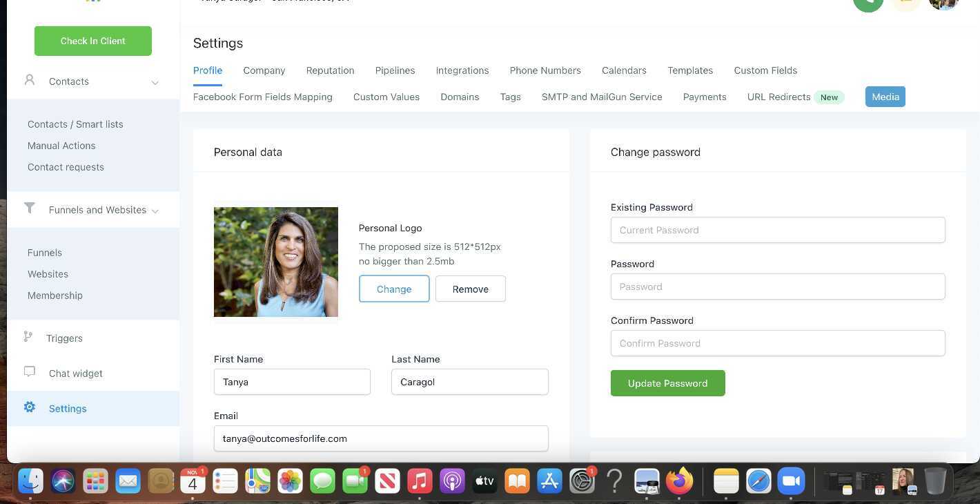Click the Funnels and Websites filter icon
Screen dimensions: 980x504
click(x=30, y=209)
